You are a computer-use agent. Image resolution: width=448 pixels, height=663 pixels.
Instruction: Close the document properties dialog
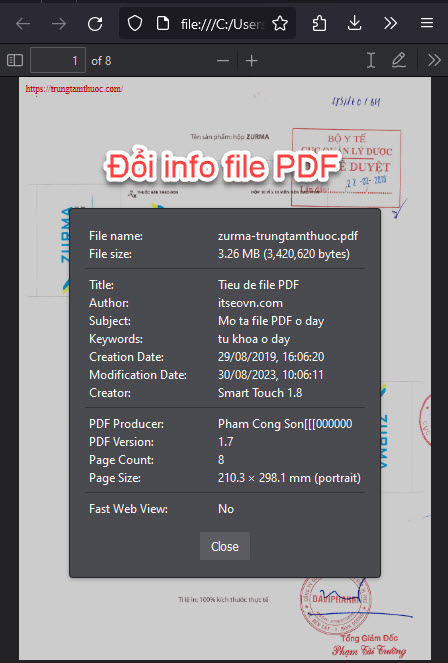point(225,546)
